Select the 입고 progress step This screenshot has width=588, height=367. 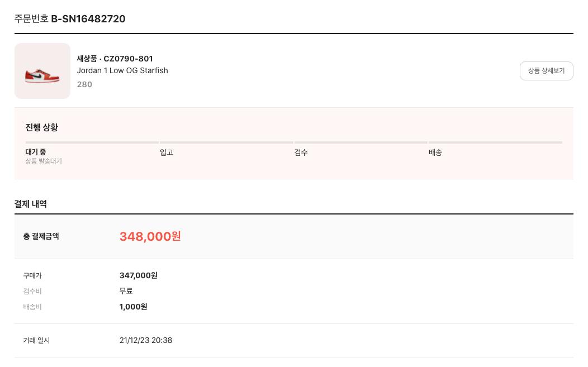(x=167, y=152)
